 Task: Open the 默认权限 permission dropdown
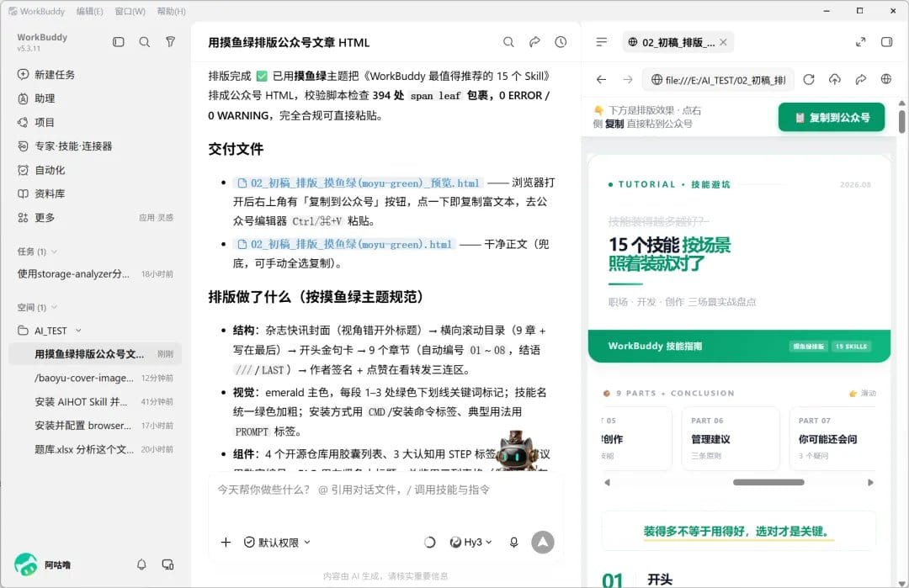pyautogui.click(x=277, y=543)
